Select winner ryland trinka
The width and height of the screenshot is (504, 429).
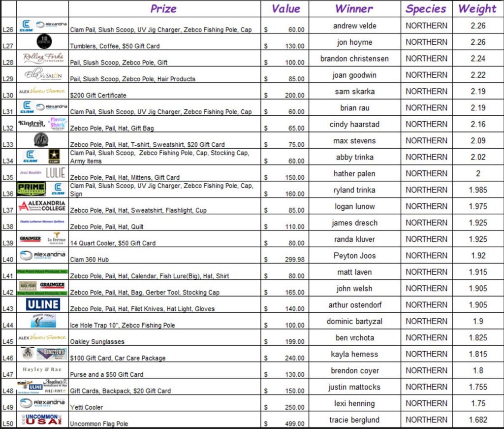354,190
